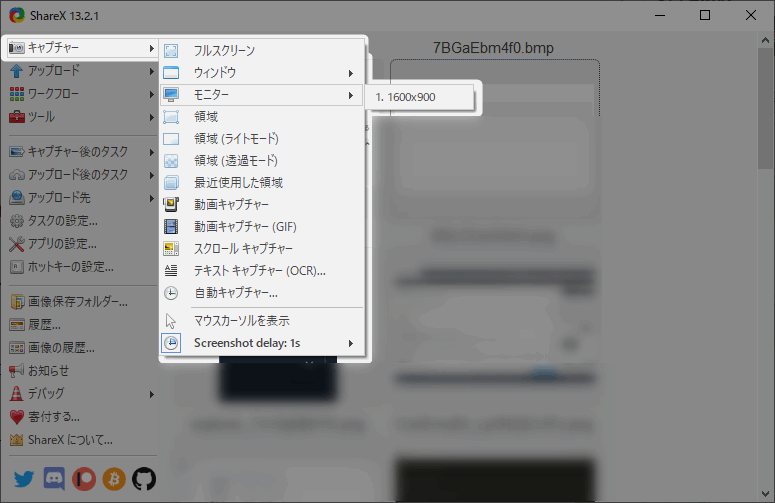Click the Debug (デバッグ) cone icon
Viewport: 775px width, 503px height.
[16, 394]
